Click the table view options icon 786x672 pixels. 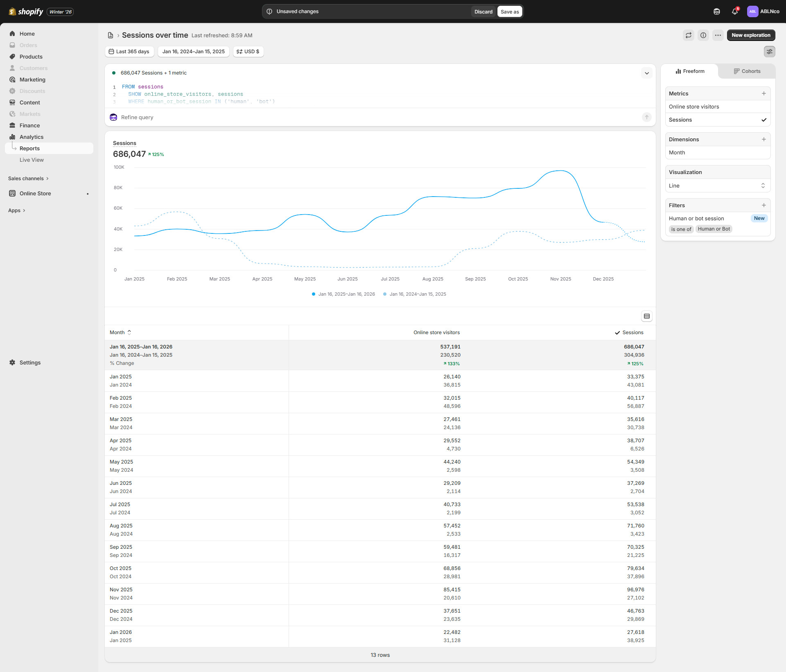647,316
